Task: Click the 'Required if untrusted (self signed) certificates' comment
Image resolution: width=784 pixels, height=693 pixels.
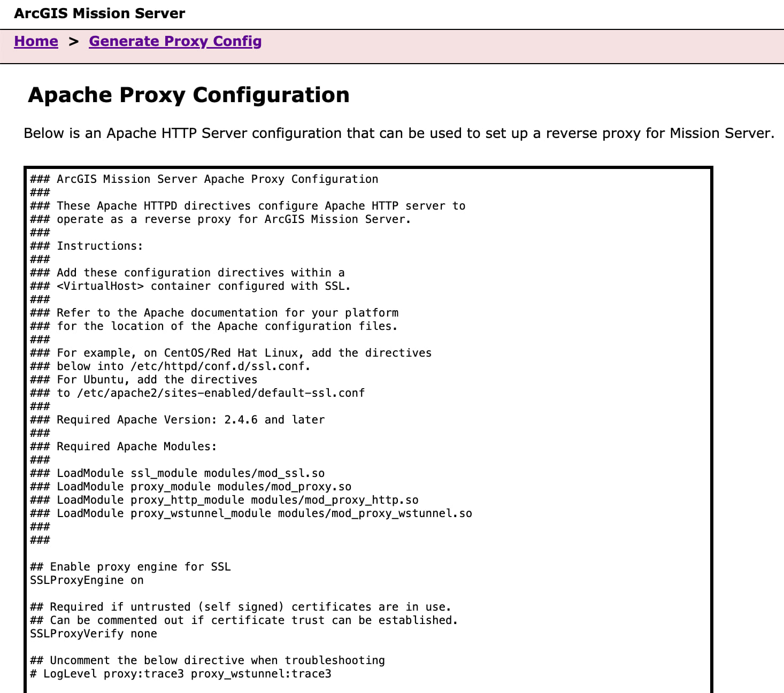Action: [x=241, y=607]
